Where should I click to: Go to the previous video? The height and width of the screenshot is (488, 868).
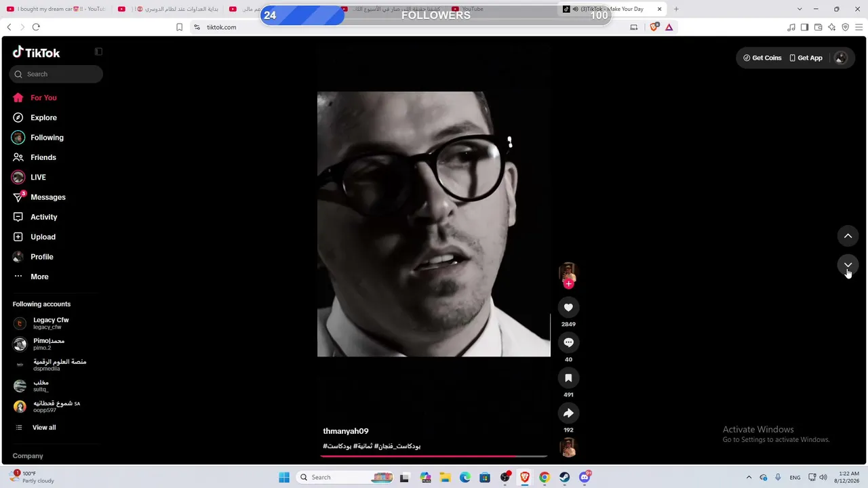848,236
